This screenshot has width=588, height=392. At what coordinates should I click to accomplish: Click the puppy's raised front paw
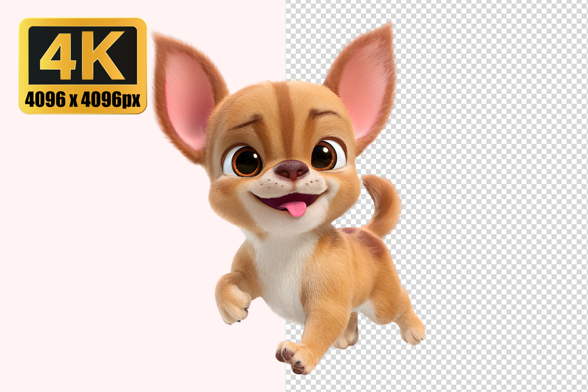(x=233, y=300)
